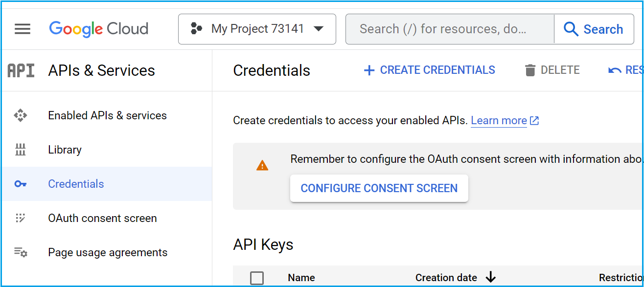Click the APIs & Services heading

pos(101,70)
